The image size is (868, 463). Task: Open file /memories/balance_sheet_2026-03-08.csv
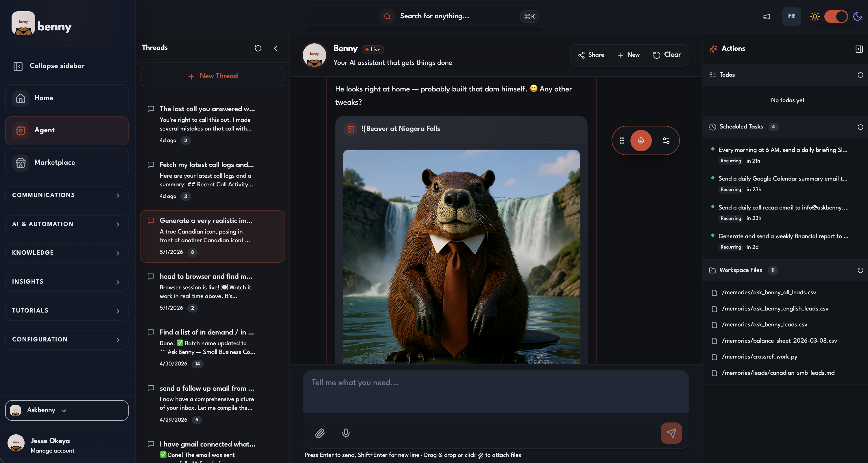(x=779, y=341)
